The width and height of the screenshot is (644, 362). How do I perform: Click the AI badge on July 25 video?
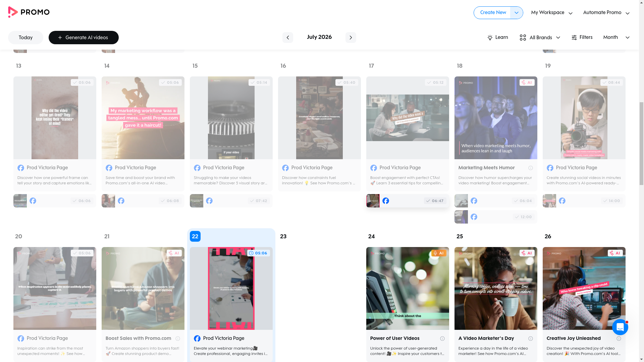coord(527,253)
